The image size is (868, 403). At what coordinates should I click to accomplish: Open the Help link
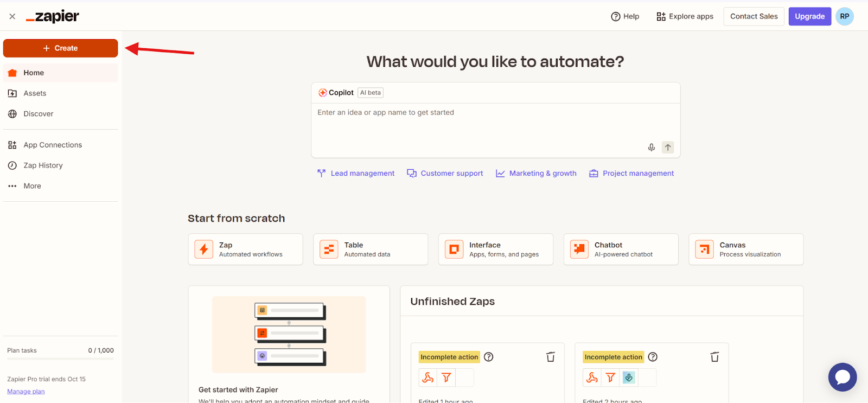(625, 16)
